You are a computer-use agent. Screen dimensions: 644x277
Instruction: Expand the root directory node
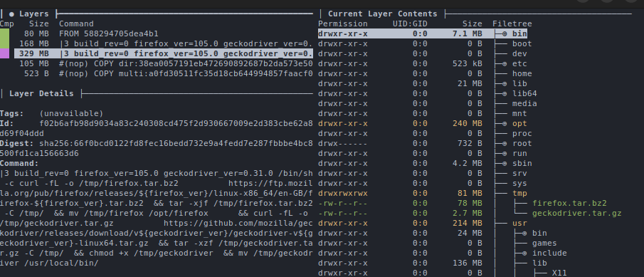pos(505,143)
